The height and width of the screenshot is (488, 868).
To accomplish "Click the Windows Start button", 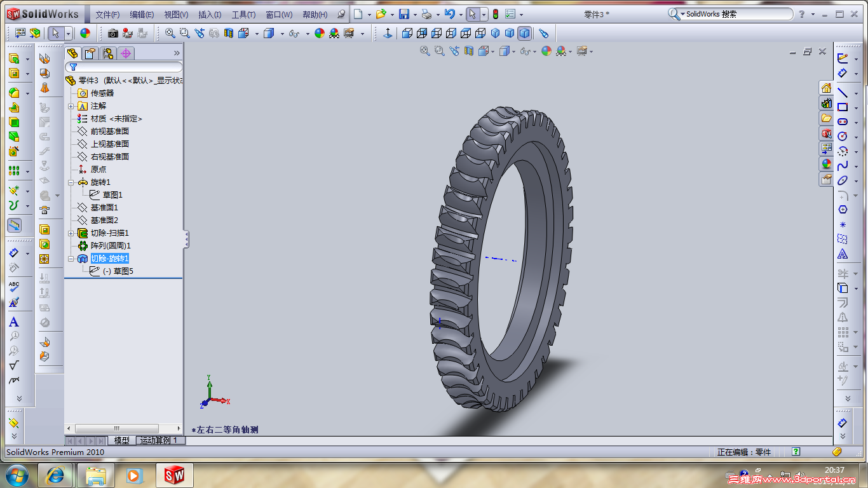I will (16, 475).
